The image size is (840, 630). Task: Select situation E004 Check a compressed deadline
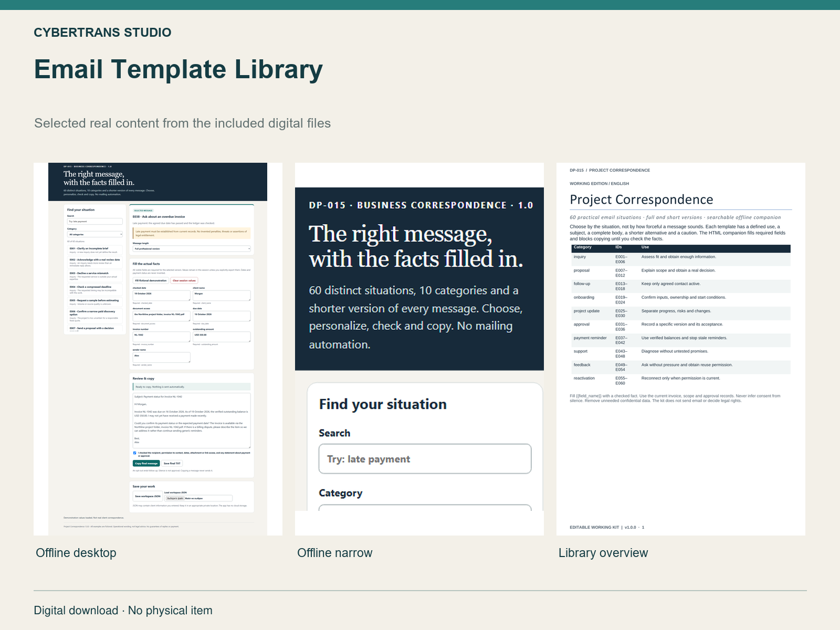pyautogui.click(x=94, y=290)
